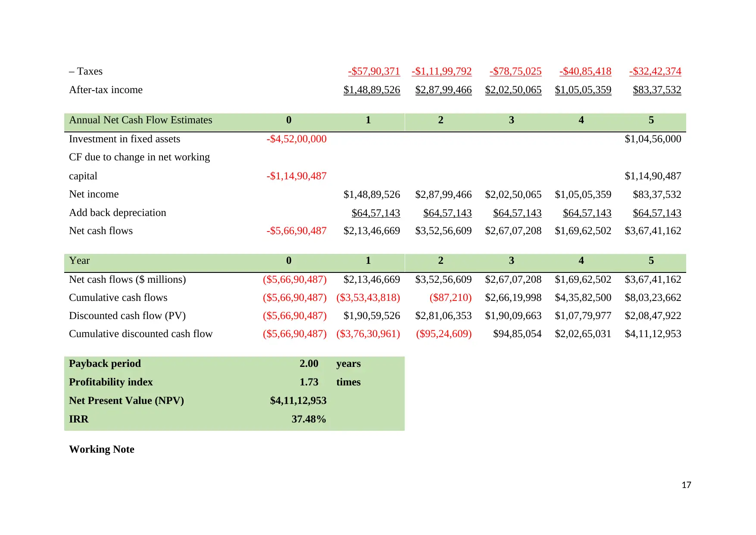Screen dimensions: 756x535
Task: Select the salvage value $1,04,56,000
Action: click(653, 139)
